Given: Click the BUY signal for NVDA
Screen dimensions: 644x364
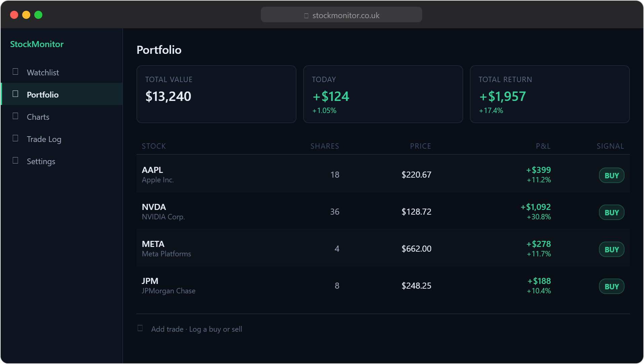Looking at the screenshot, I should pyautogui.click(x=611, y=212).
